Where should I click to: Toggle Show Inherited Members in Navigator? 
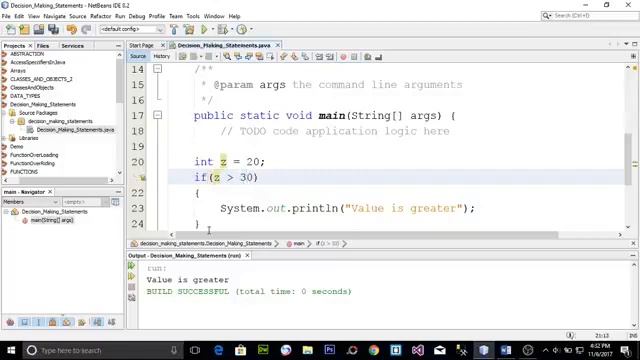point(10,322)
